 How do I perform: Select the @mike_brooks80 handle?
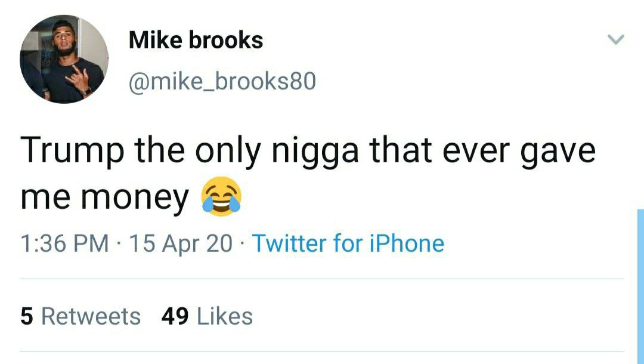[222, 81]
